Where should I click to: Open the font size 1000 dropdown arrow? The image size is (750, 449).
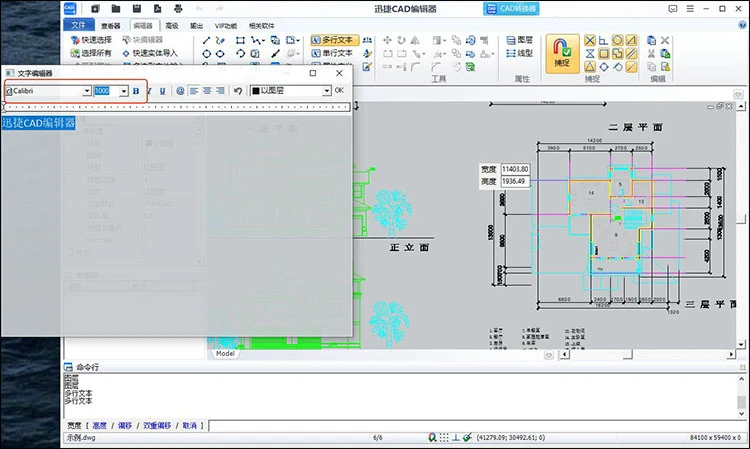click(124, 91)
